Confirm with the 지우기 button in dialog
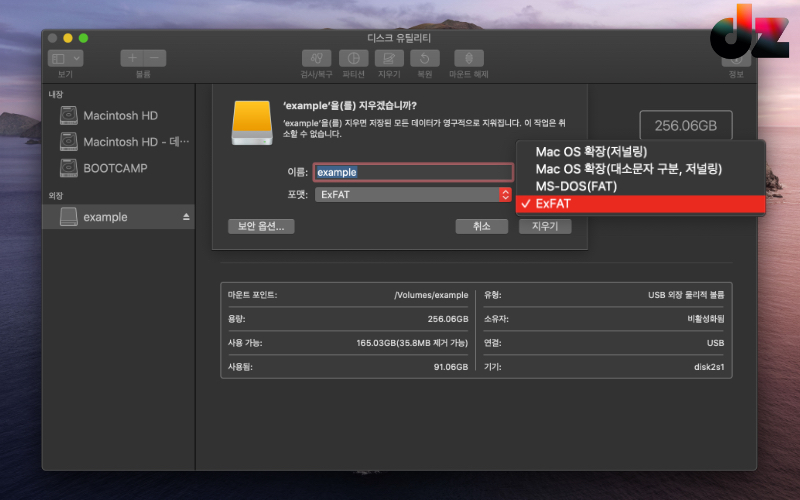The image size is (800, 500). coord(545,227)
